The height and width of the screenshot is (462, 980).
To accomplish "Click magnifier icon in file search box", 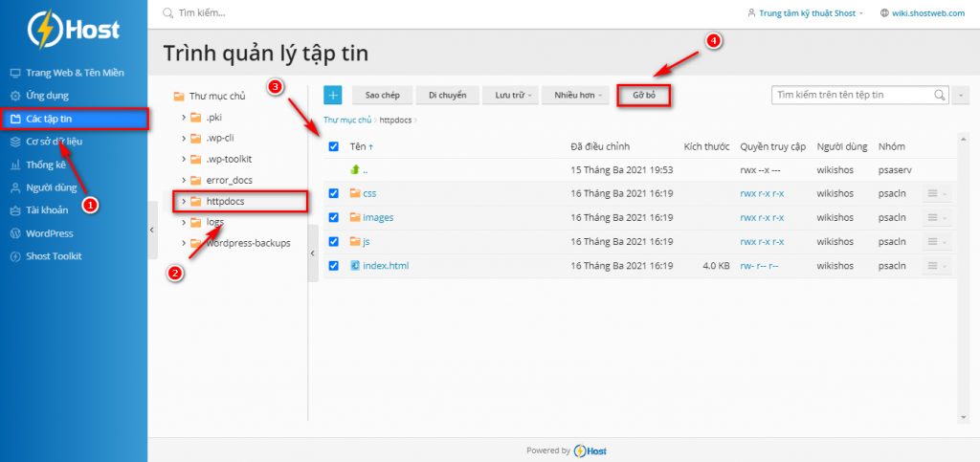I will click(x=940, y=95).
